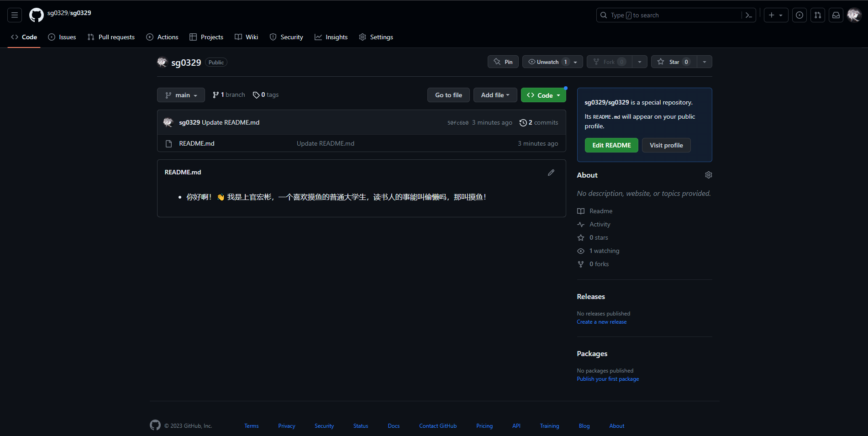This screenshot has height=436, width=868.
Task: Open the global navigation hamburger menu
Action: [x=15, y=15]
